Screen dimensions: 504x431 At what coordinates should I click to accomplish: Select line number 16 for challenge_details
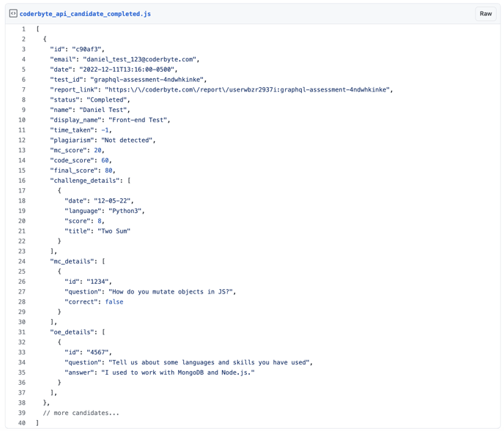tap(22, 180)
